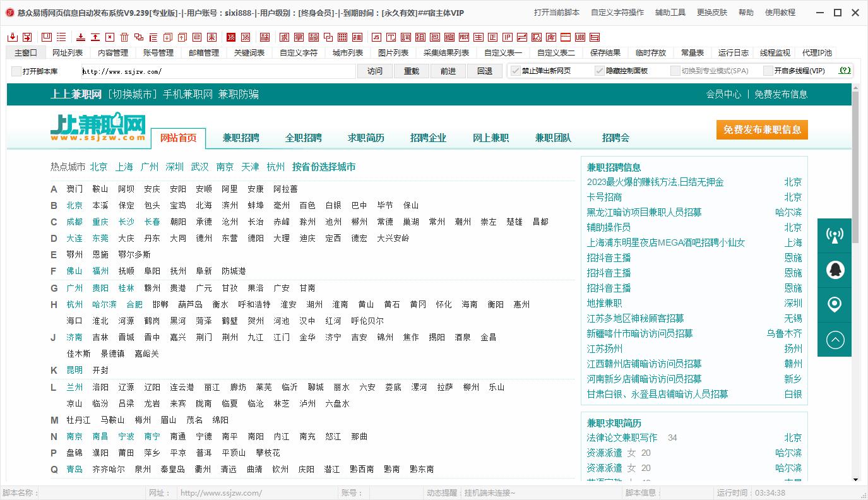
Task: Click the 重载 reload button
Action: pos(412,71)
